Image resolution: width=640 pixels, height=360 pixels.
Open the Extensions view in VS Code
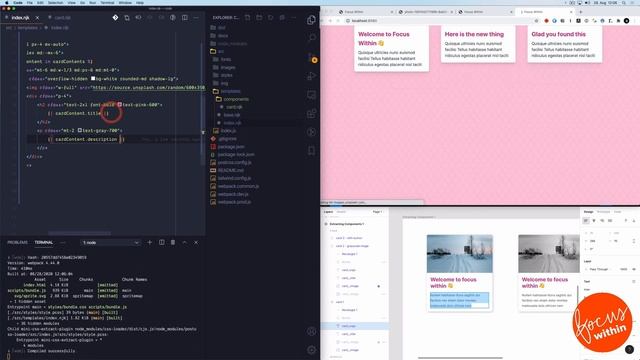[x=311, y=113]
